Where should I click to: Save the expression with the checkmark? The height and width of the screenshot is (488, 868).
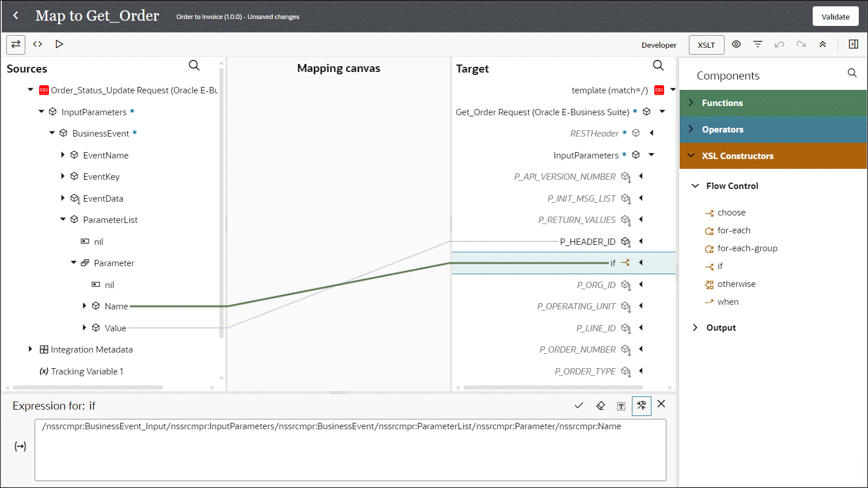coord(579,406)
